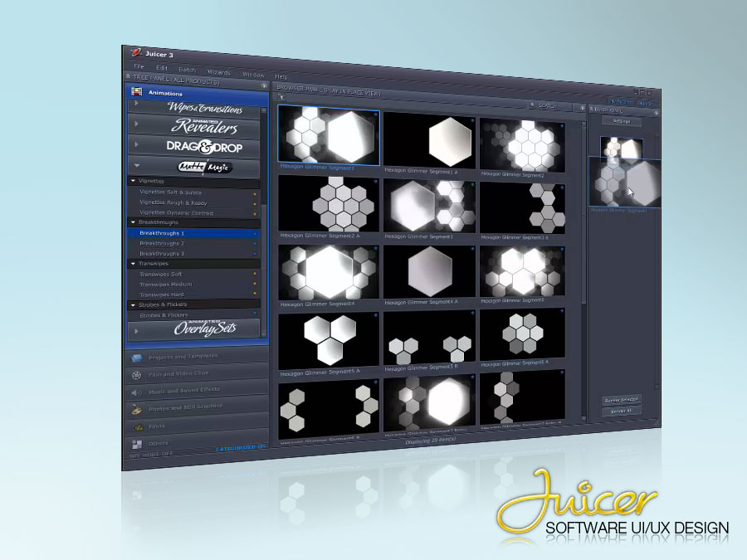The width and height of the screenshot is (747, 560).
Task: Click the Render Selected button
Action: point(622,400)
